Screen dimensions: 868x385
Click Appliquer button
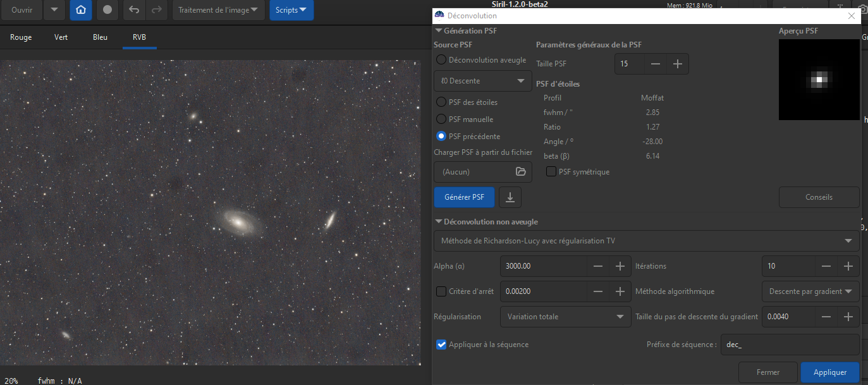pos(830,372)
